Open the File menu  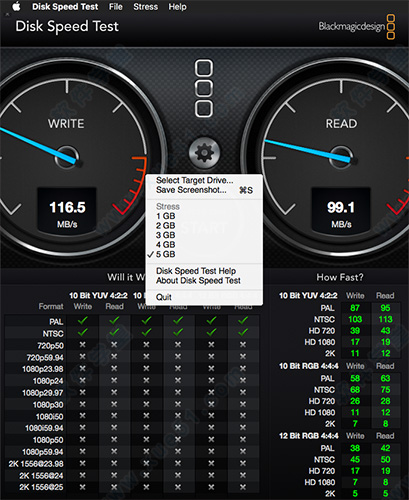click(116, 7)
